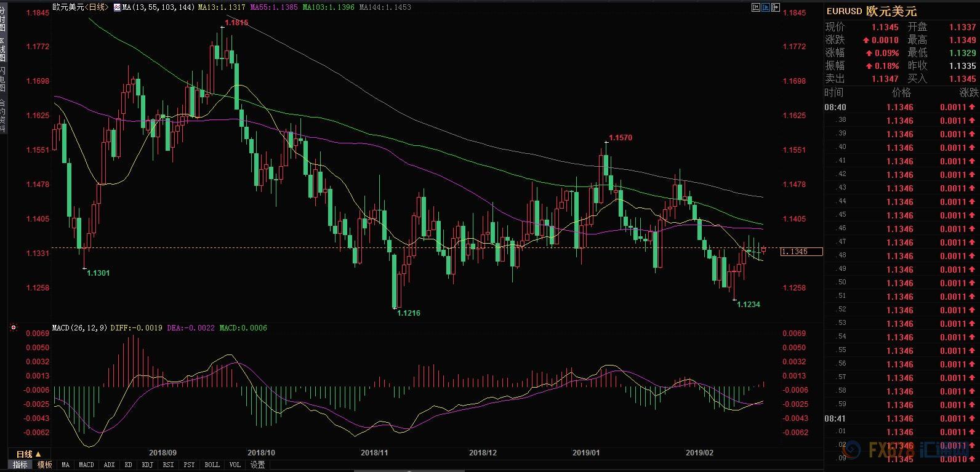Click the 振幅 value 0.18%
980x472 pixels.
coord(886,66)
